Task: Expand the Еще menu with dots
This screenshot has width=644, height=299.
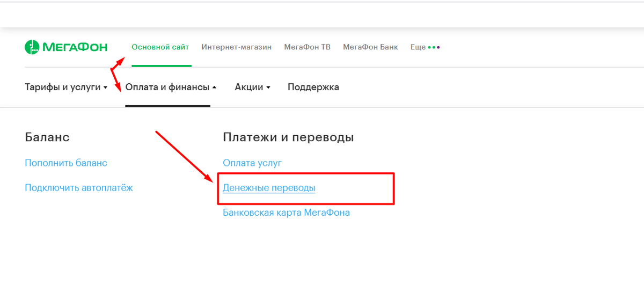Action: pos(425,47)
